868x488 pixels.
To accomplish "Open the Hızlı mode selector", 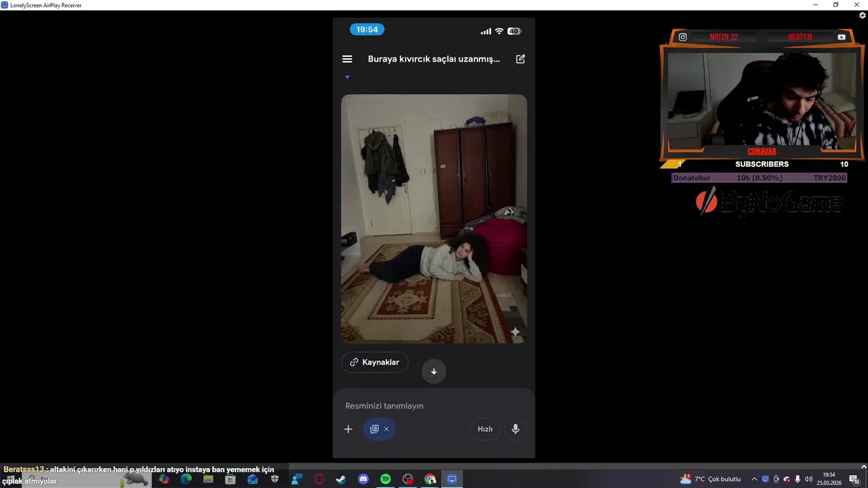I will (x=485, y=429).
